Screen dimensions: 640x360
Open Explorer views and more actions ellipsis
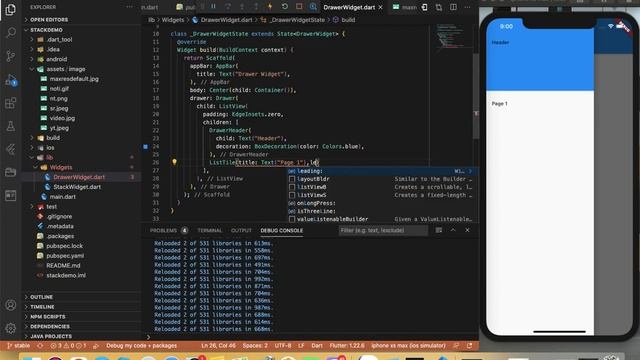click(129, 7)
